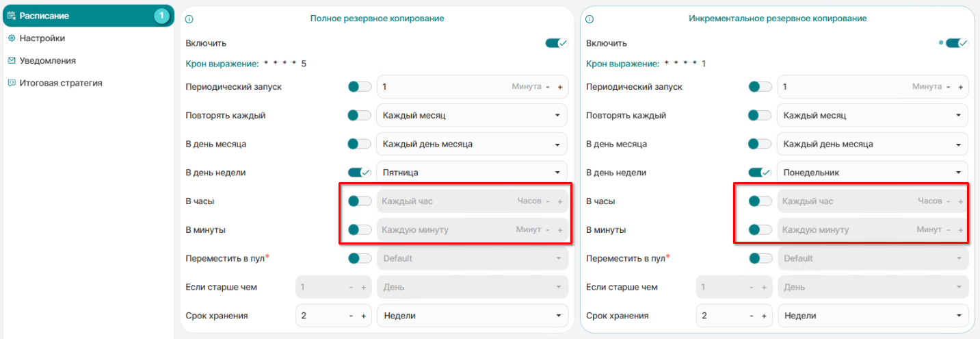Open День dropdown in full backup panel
Viewport: 980px width, 339px height.
click(473, 287)
